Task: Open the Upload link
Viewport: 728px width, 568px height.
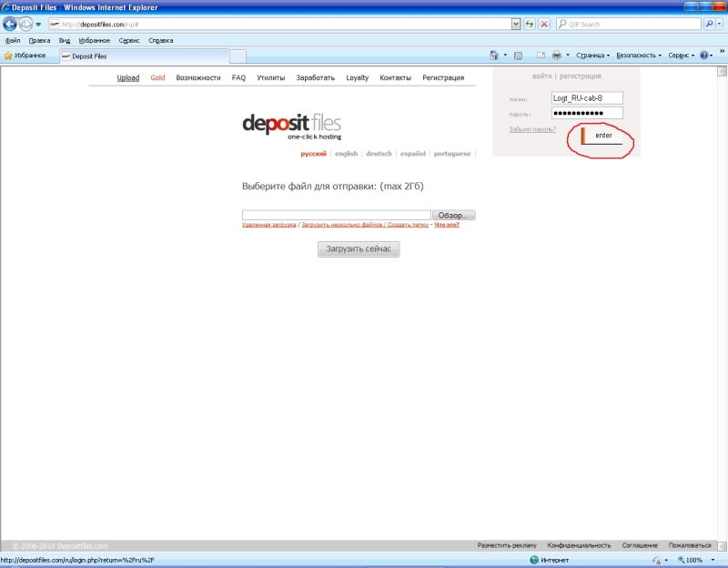Action: tap(128, 77)
